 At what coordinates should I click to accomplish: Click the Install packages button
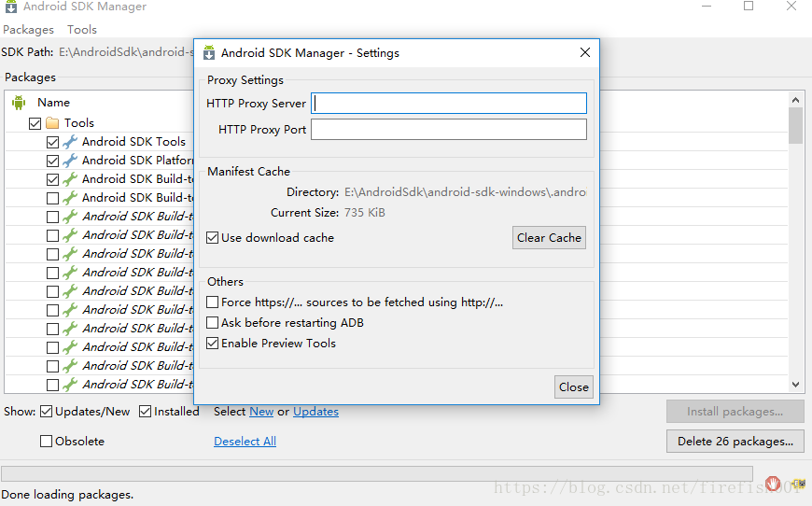[735, 411]
